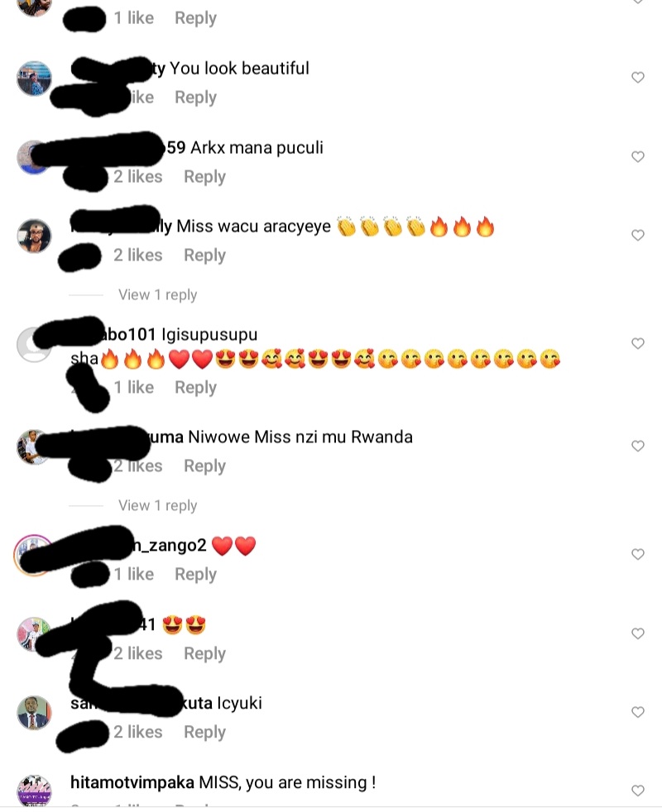Reply to the "Icyuki" comment

(204, 733)
